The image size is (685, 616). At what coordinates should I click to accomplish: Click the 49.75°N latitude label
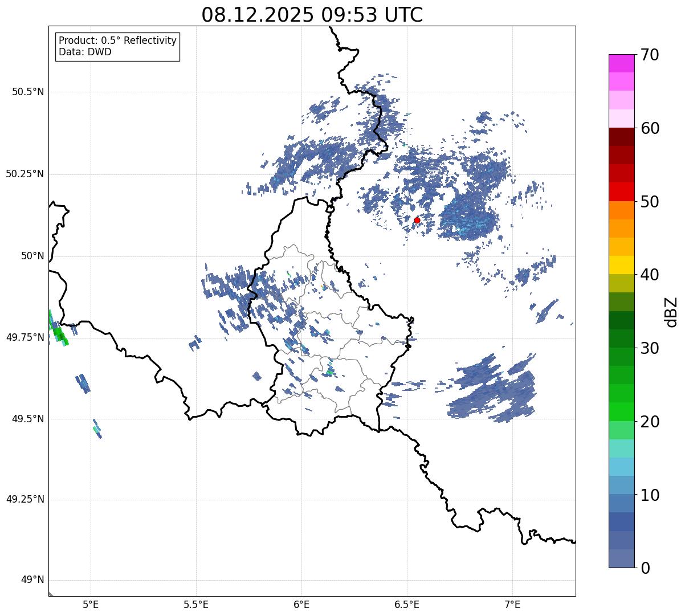pyautogui.click(x=25, y=337)
